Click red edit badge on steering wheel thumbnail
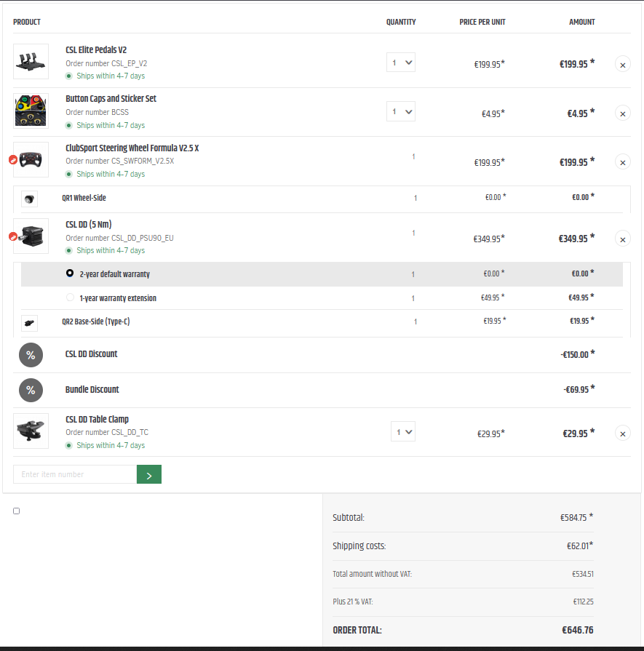Image resolution: width=644 pixels, height=651 pixels. pos(13,160)
